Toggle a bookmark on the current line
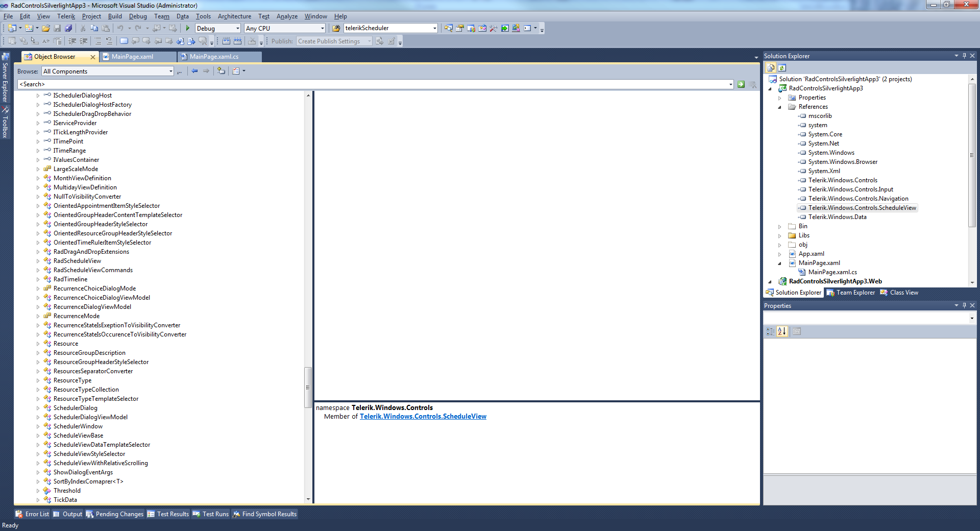This screenshot has width=980, height=531. 124,41
